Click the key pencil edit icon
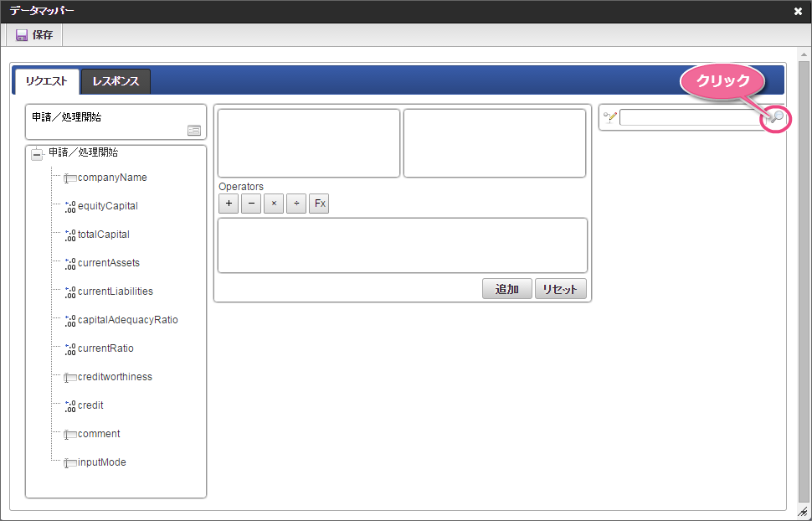Image resolution: width=812 pixels, height=521 pixels. pos(610,117)
